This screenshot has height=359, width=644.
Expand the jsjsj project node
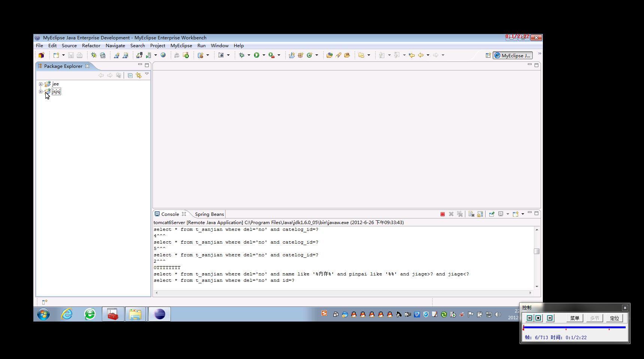40,91
